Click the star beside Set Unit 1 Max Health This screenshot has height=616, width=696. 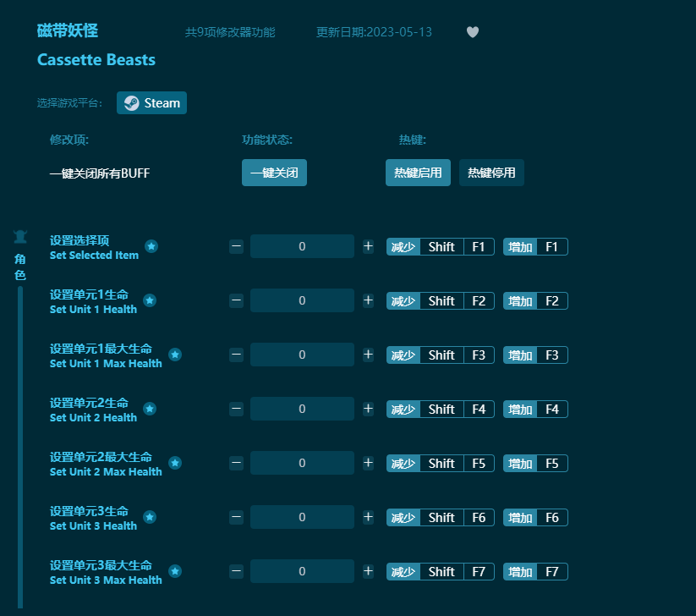coord(175,355)
